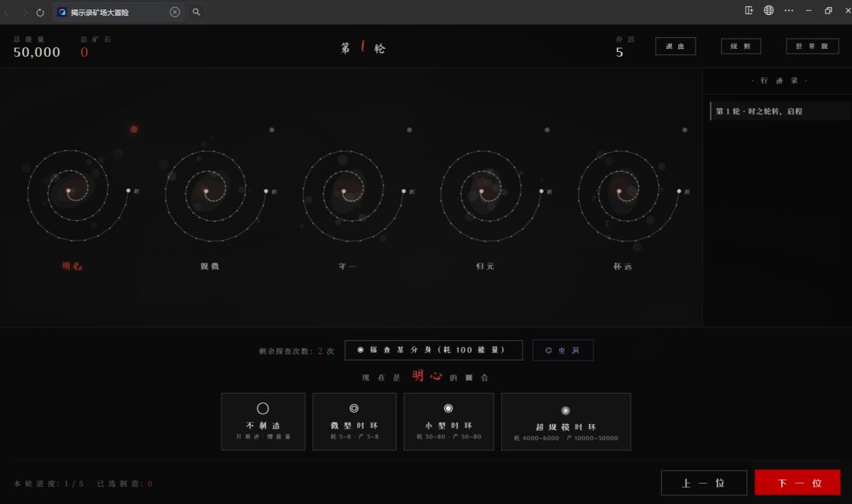The width and height of the screenshot is (852, 504).
Task: Click the red 下一位 button
Action: [x=797, y=482]
